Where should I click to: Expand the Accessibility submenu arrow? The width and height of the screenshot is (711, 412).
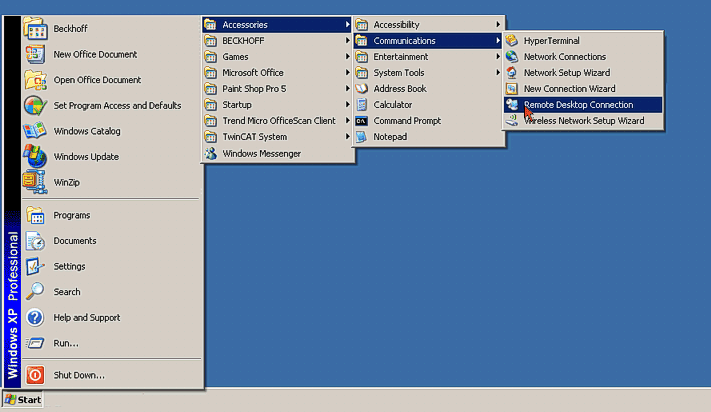pyautogui.click(x=498, y=24)
